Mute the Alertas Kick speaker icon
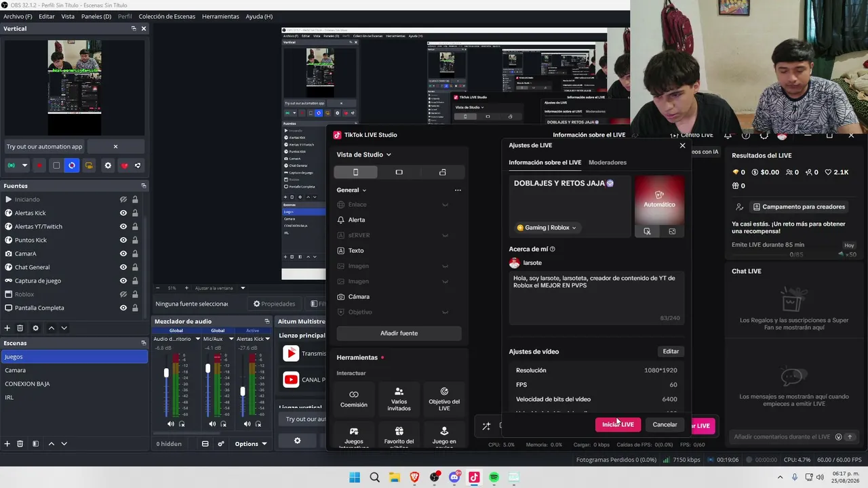 tap(247, 424)
